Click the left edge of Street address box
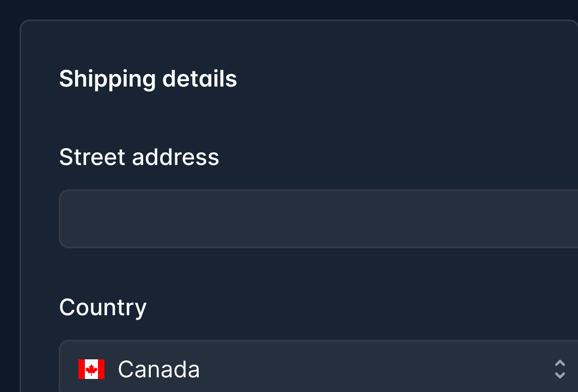 click(66, 219)
